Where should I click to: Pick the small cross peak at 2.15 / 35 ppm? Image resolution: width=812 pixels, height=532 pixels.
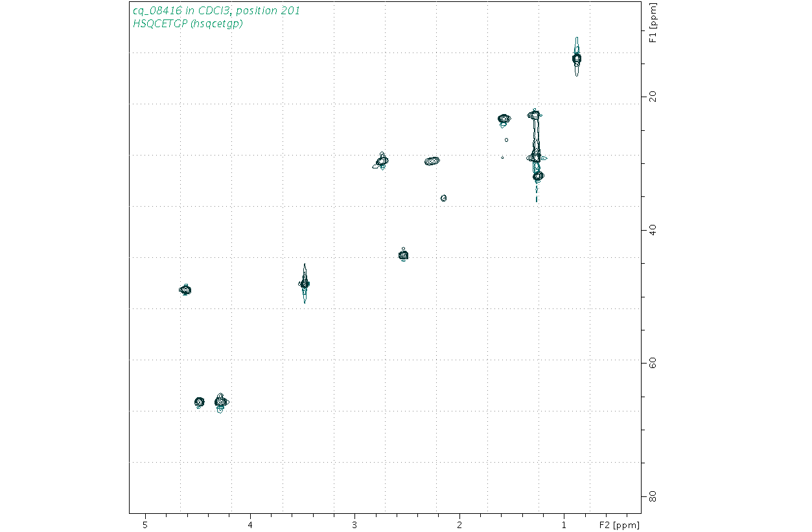click(443, 198)
